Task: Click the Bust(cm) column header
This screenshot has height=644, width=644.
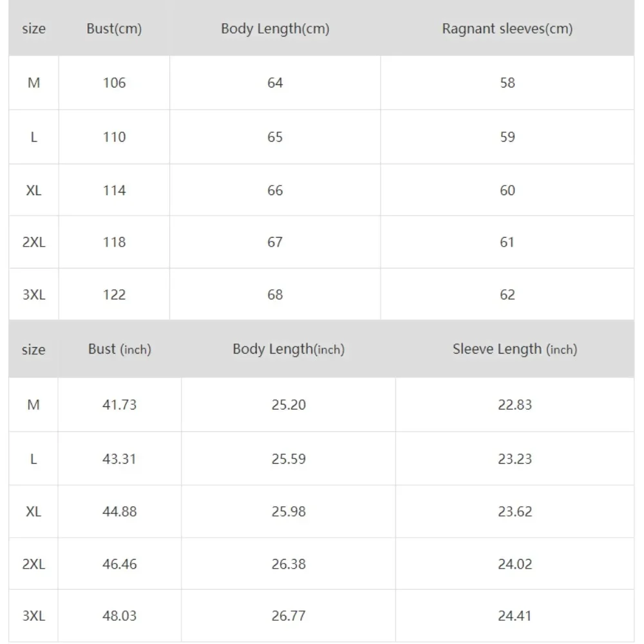Action: click(114, 29)
